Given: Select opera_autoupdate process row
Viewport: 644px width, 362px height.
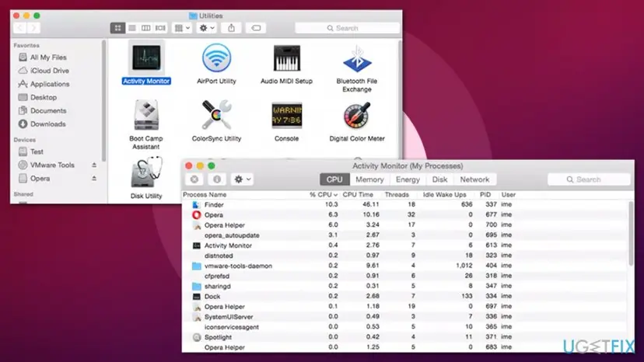Looking at the screenshot, I should [405, 235].
